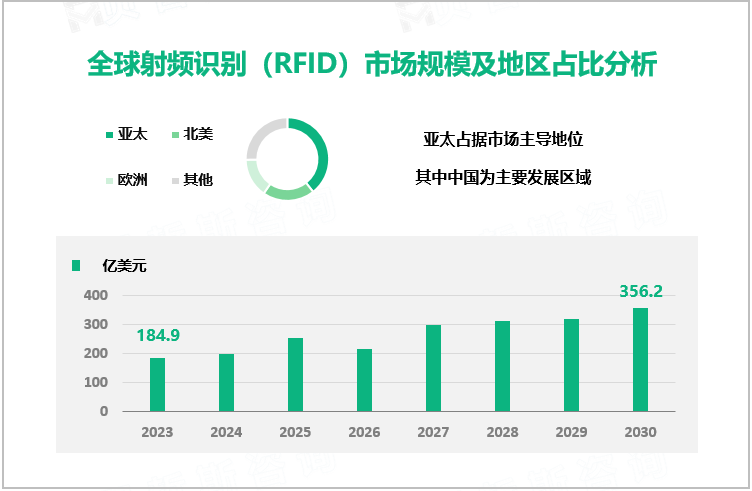Select the medium green 北美 donut segment
The width and height of the screenshot is (752, 491).
pyautogui.click(x=287, y=193)
